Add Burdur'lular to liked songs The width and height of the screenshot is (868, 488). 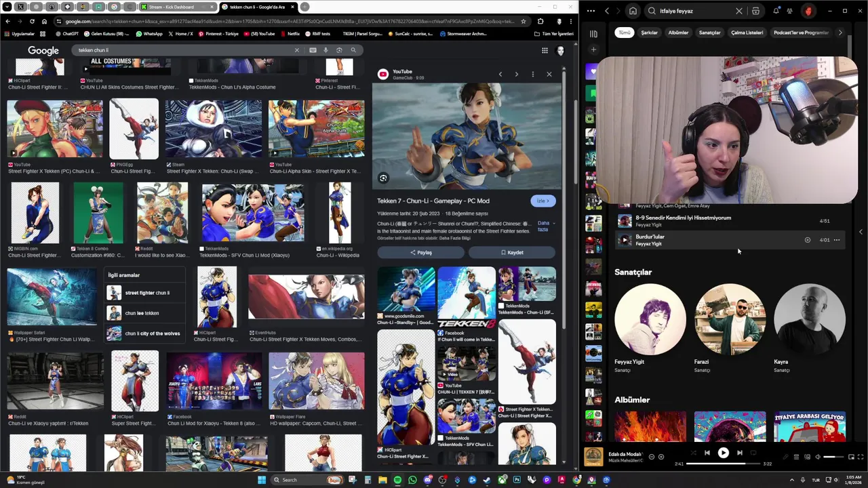click(x=807, y=240)
